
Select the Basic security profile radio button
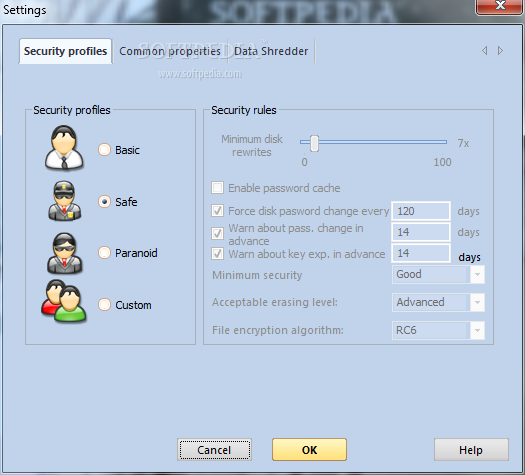[104, 150]
